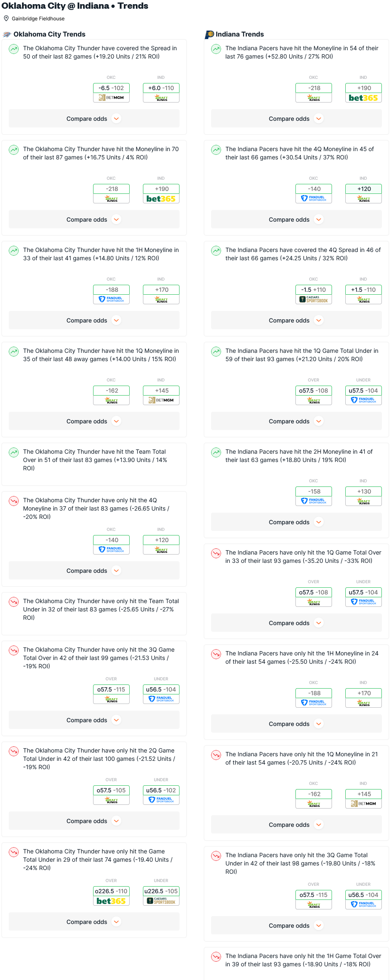391x980 pixels.
Task: Click the green trend-up icon beside Thunder spread trend
Action: coord(14,49)
